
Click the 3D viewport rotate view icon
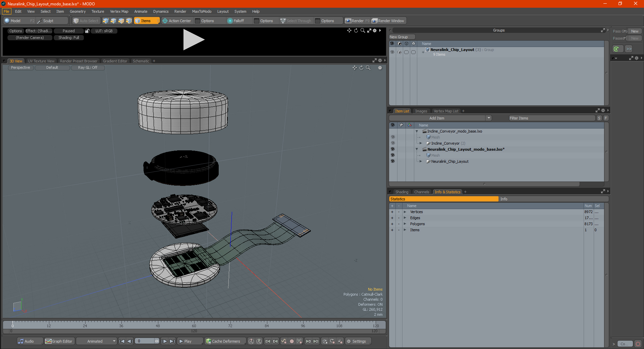[361, 68]
